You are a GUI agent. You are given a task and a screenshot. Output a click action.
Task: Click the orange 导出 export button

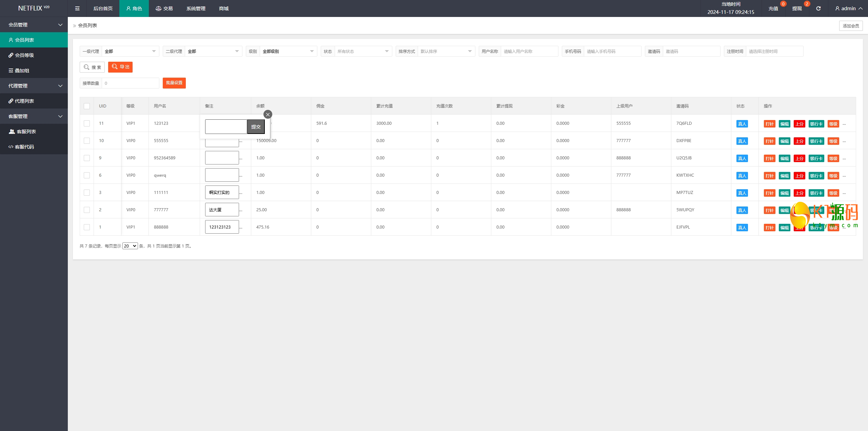[x=120, y=67]
